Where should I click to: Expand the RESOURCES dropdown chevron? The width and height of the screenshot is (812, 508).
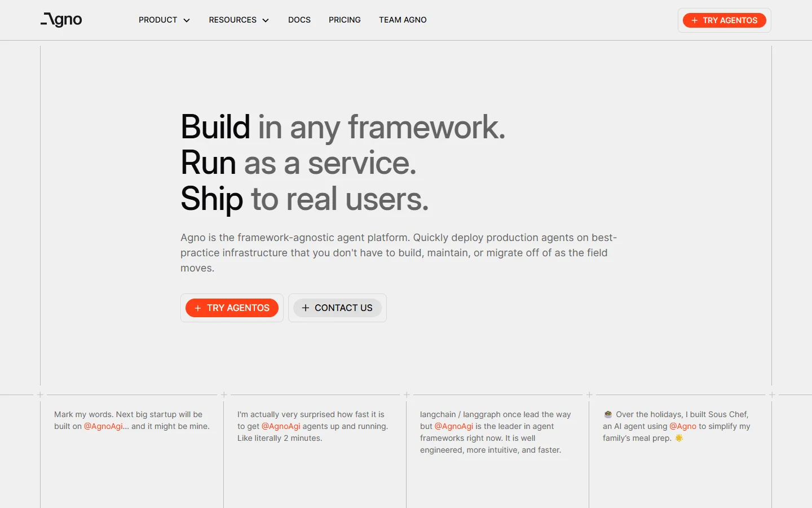pyautogui.click(x=265, y=20)
